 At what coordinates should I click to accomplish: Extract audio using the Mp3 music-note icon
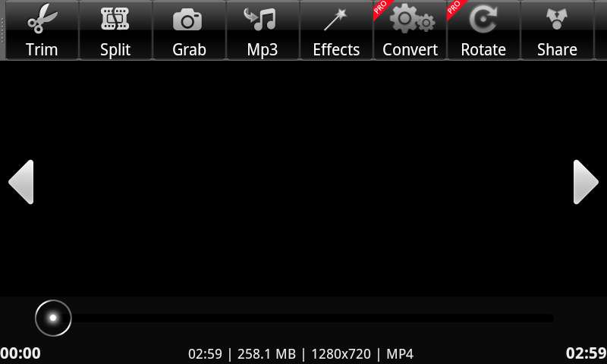(x=263, y=30)
